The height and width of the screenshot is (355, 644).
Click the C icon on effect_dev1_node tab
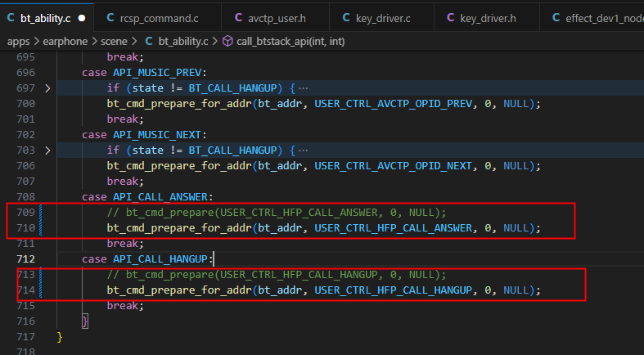click(x=556, y=18)
